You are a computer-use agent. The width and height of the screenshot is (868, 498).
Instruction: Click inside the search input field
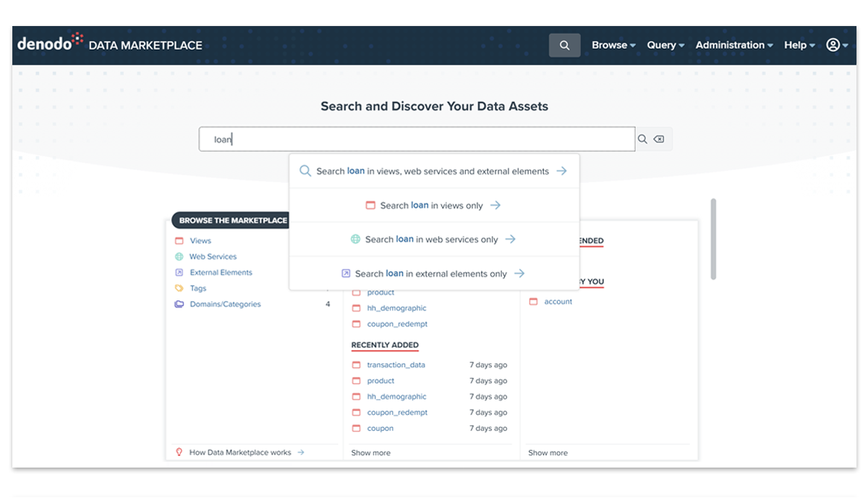click(x=417, y=138)
